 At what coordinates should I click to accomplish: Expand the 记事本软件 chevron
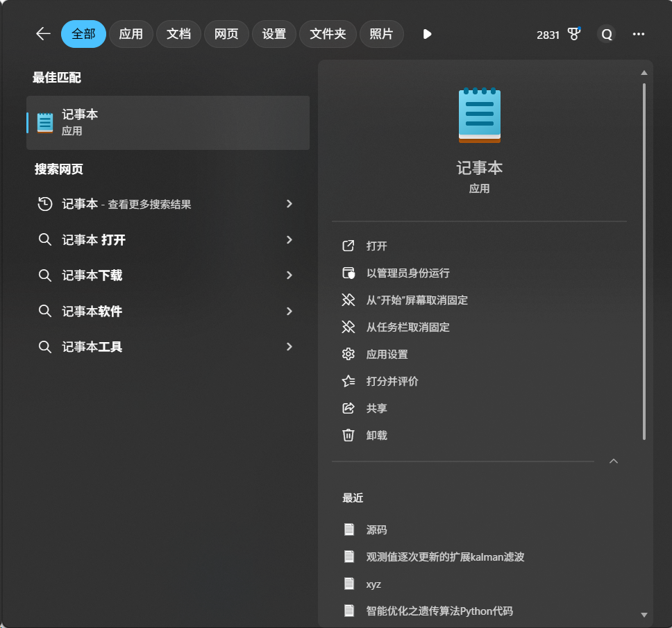point(289,311)
